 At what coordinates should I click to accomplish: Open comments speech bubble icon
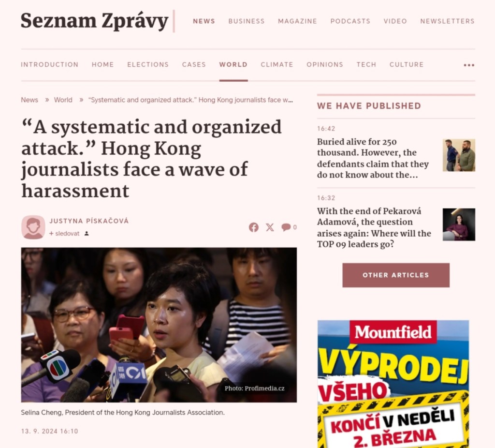(x=286, y=227)
